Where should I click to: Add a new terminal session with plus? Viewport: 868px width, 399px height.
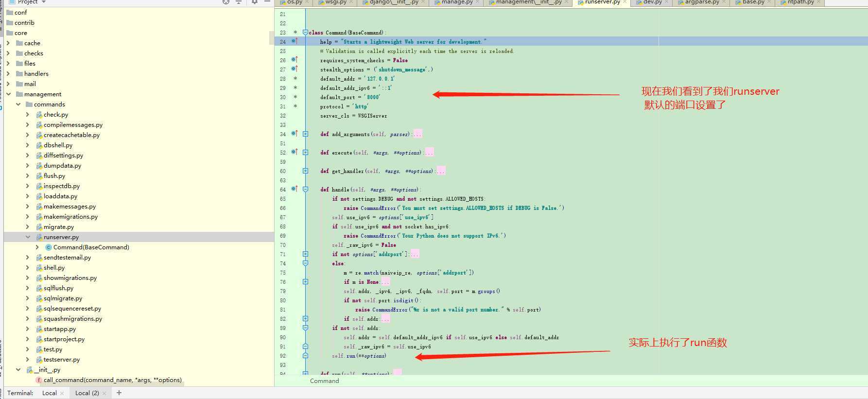pos(119,393)
